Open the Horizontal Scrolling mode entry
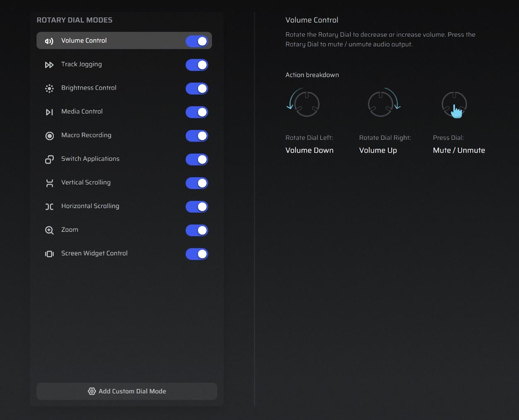The width and height of the screenshot is (519, 420). click(90, 206)
